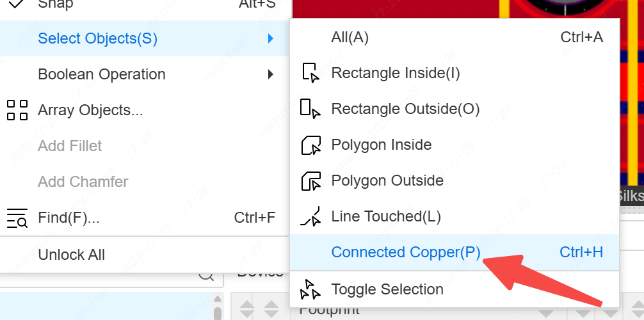644x320 pixels.
Task: Click the Boolean Operation label
Action: click(102, 74)
